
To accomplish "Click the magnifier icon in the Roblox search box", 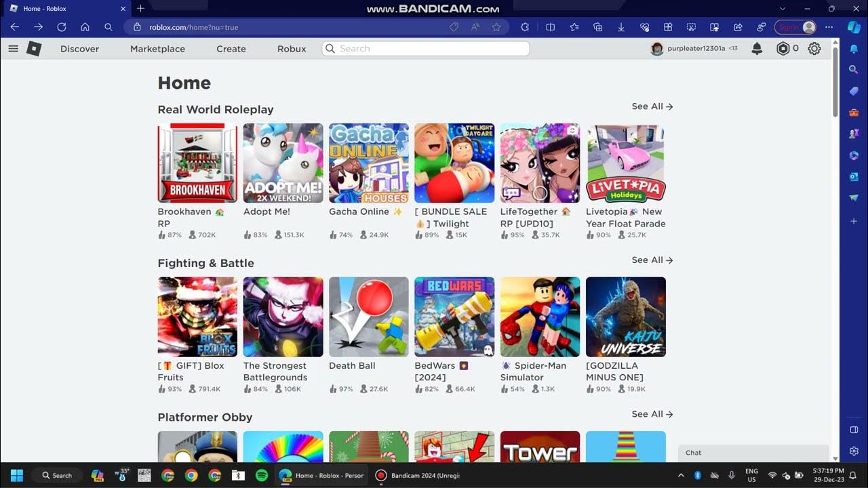I will [x=330, y=49].
